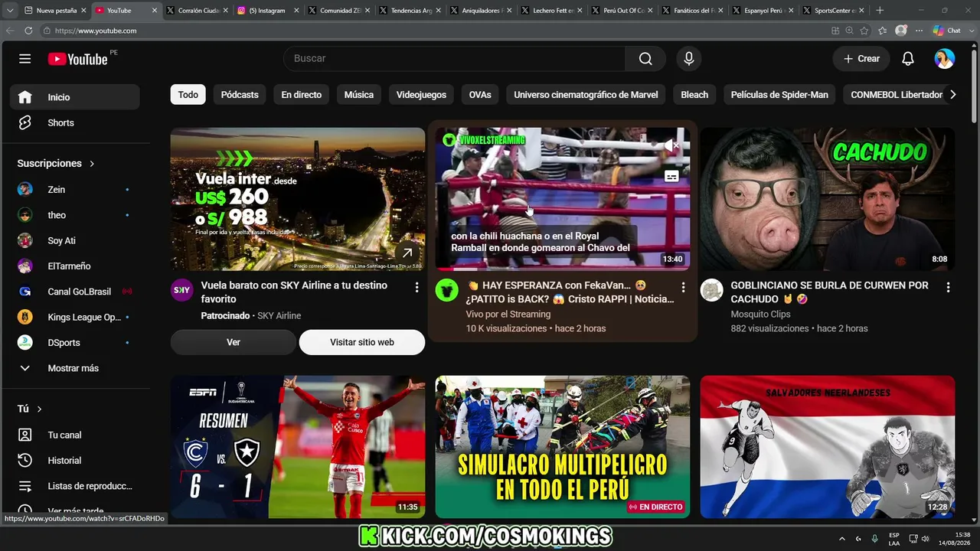Open Tu canal in sidebar
Image resolution: width=980 pixels, height=551 pixels.
pos(74,435)
